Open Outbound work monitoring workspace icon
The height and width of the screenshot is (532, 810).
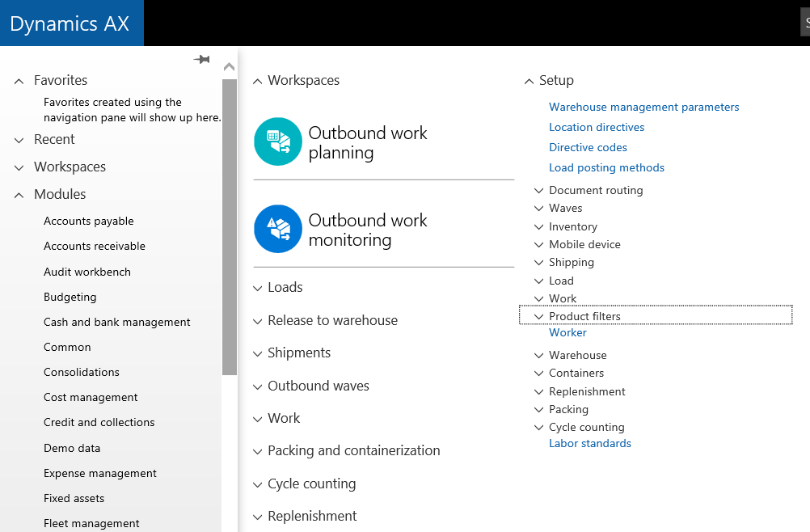coord(277,229)
